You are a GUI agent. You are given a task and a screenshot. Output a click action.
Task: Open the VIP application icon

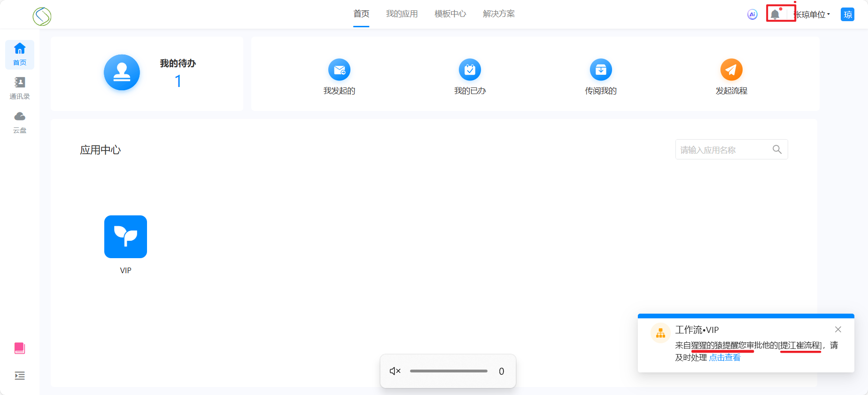tap(125, 237)
